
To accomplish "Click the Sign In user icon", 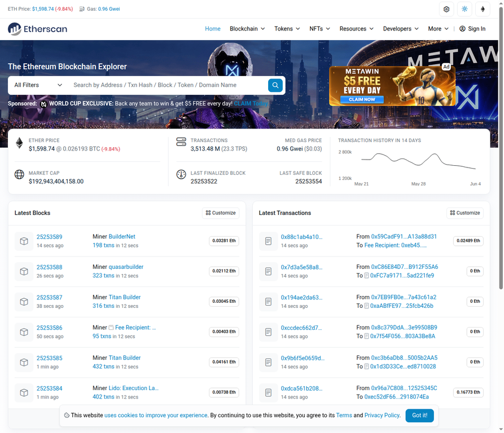I will click(462, 29).
